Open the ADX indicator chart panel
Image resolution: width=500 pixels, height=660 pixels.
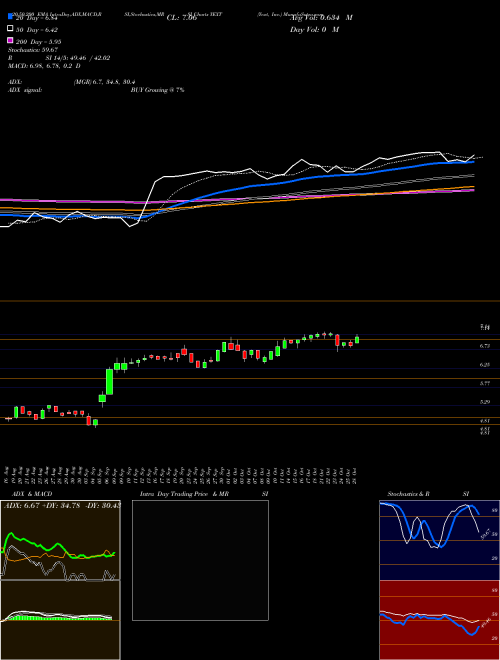coord(60,540)
